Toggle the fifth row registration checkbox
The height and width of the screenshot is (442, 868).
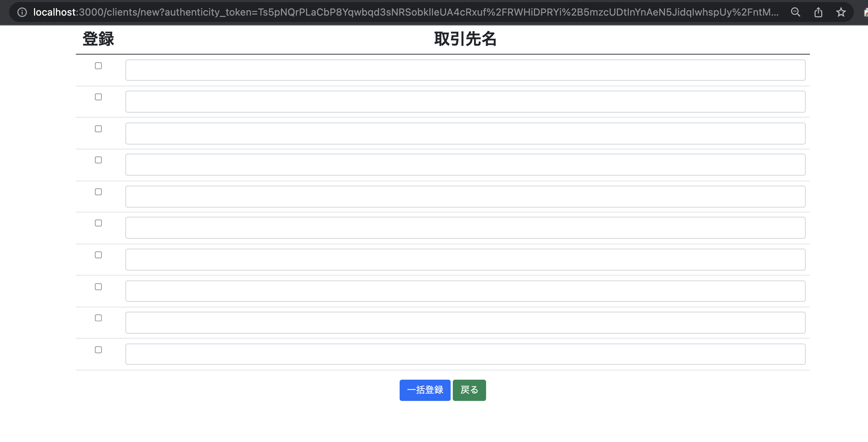(x=98, y=192)
